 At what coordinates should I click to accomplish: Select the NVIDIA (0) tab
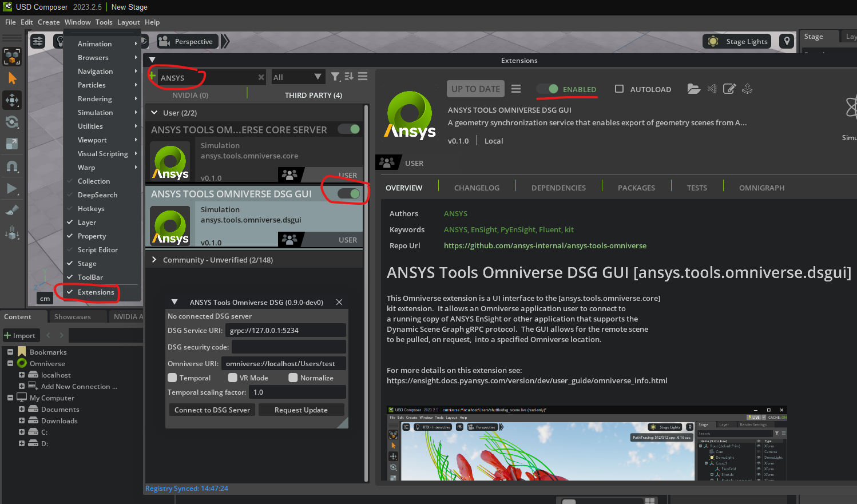tap(190, 95)
